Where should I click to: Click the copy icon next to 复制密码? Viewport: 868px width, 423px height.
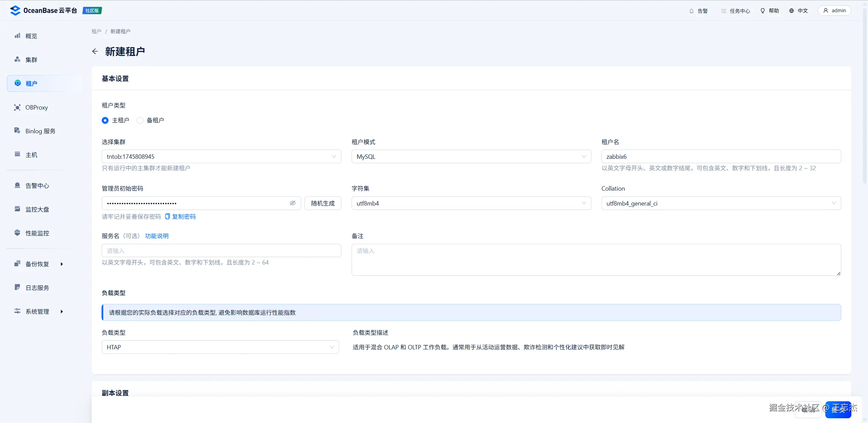(167, 216)
